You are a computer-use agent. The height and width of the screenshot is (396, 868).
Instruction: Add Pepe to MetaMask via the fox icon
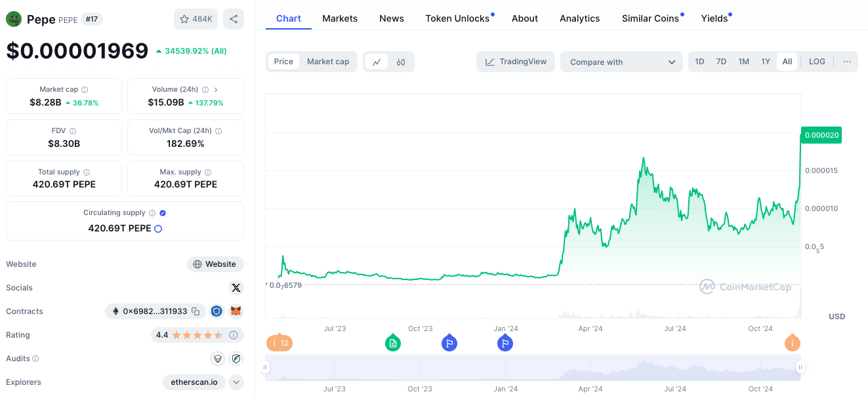coord(236,311)
